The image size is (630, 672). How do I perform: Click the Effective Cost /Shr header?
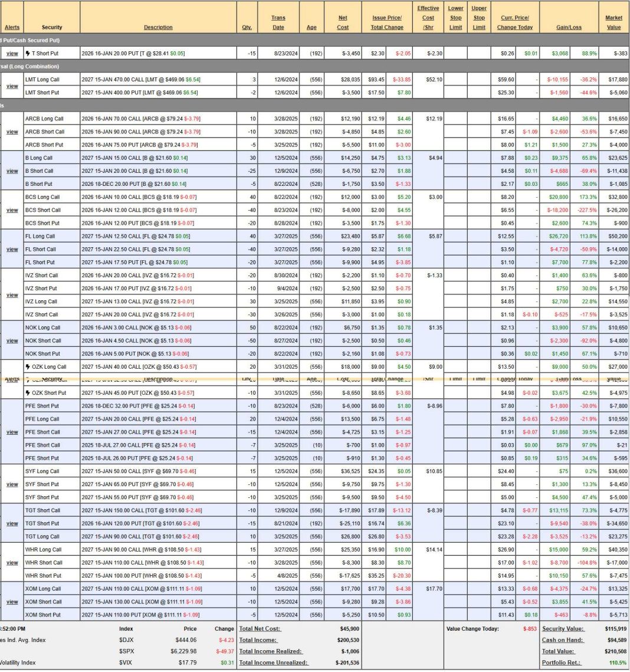click(x=428, y=18)
